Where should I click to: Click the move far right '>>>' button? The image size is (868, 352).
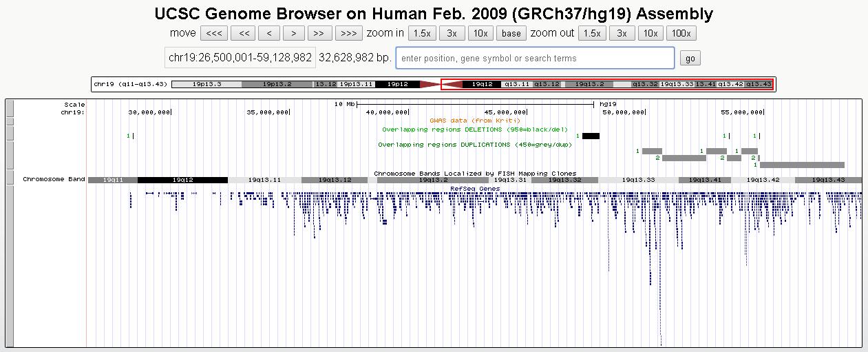pyautogui.click(x=348, y=33)
